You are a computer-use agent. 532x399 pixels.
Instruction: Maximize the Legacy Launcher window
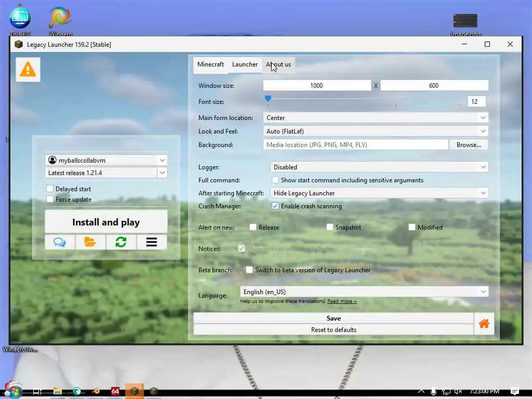pos(487,44)
